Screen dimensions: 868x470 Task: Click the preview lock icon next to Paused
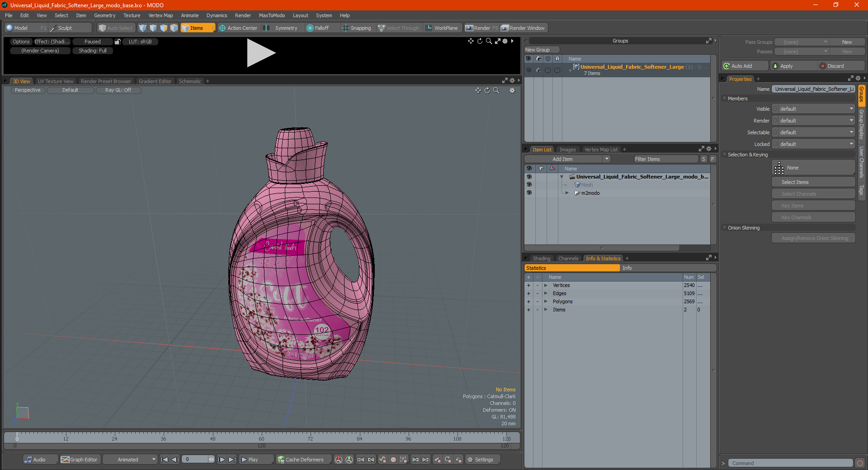[118, 42]
